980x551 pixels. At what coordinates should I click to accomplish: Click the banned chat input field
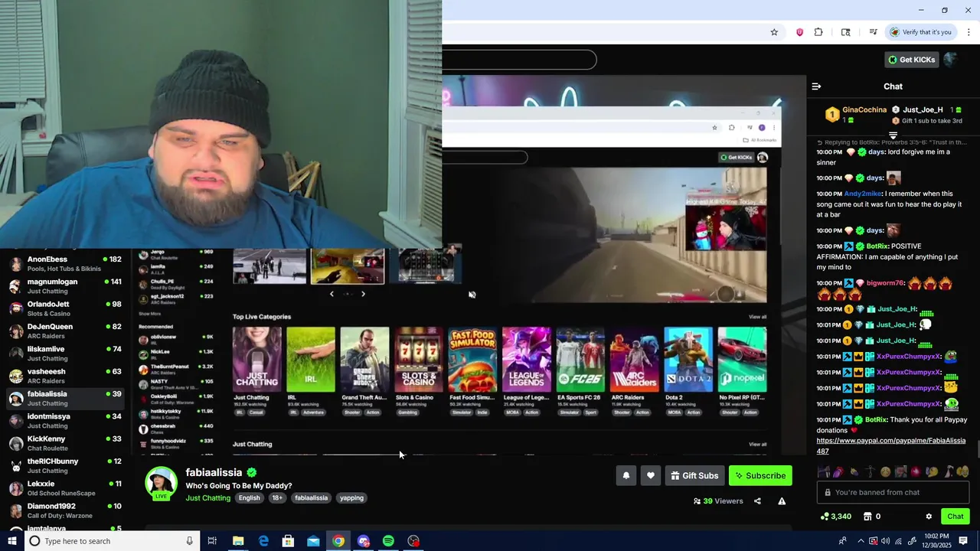pos(893,493)
